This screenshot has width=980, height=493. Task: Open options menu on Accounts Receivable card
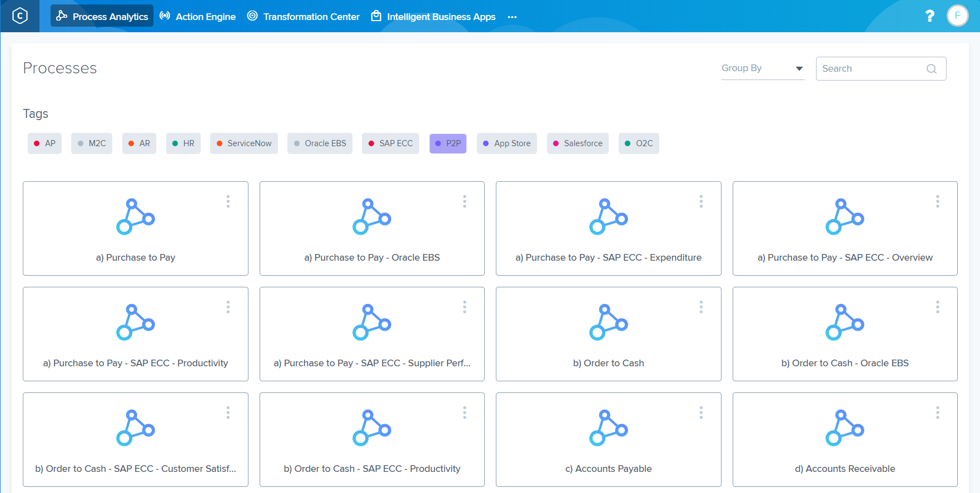click(x=937, y=412)
